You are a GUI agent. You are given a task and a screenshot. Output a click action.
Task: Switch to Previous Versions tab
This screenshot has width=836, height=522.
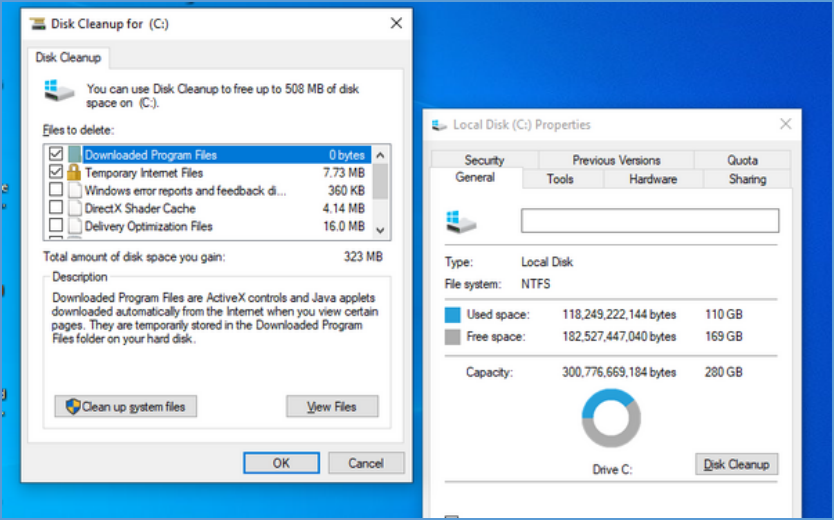pos(616,160)
